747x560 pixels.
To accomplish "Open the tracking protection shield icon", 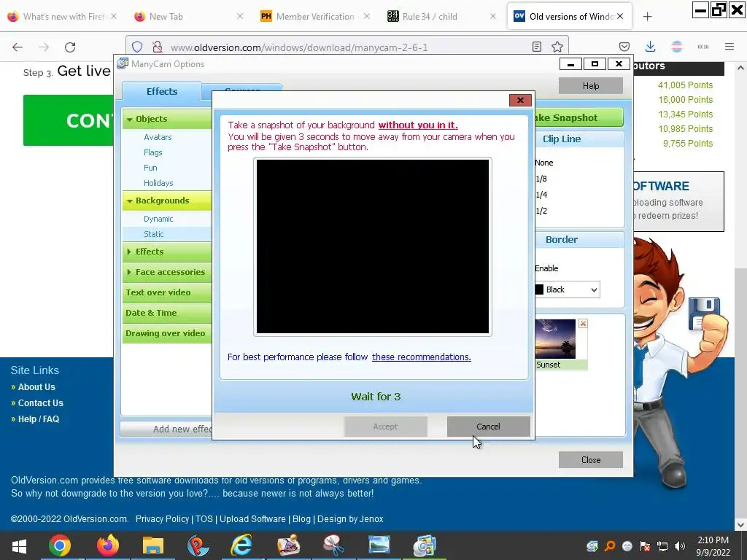I will (x=137, y=47).
